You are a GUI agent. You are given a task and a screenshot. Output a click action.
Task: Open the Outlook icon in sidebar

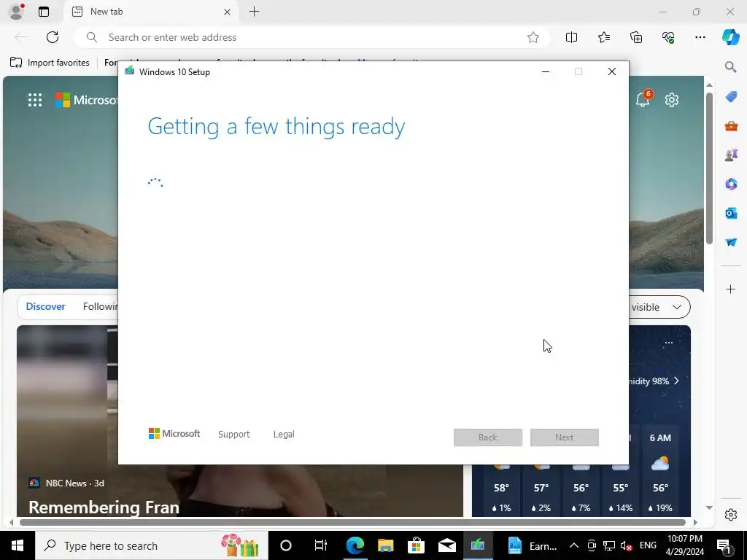coord(731,213)
